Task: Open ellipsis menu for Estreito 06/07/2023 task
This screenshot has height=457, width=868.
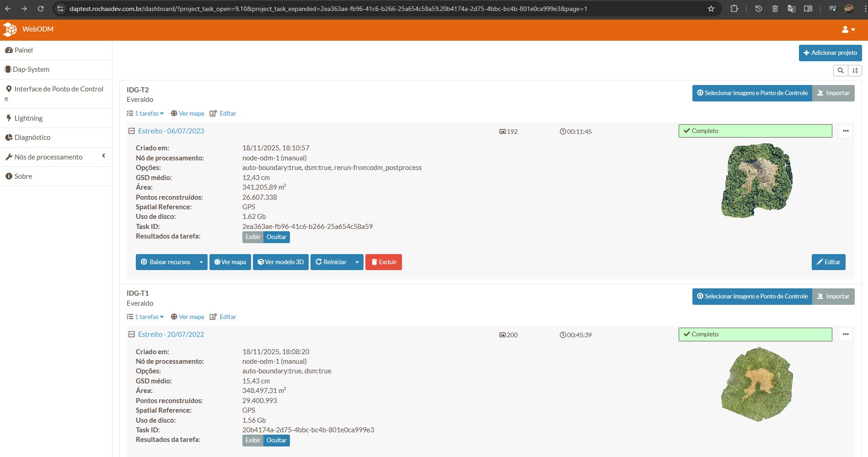Action: coord(846,131)
